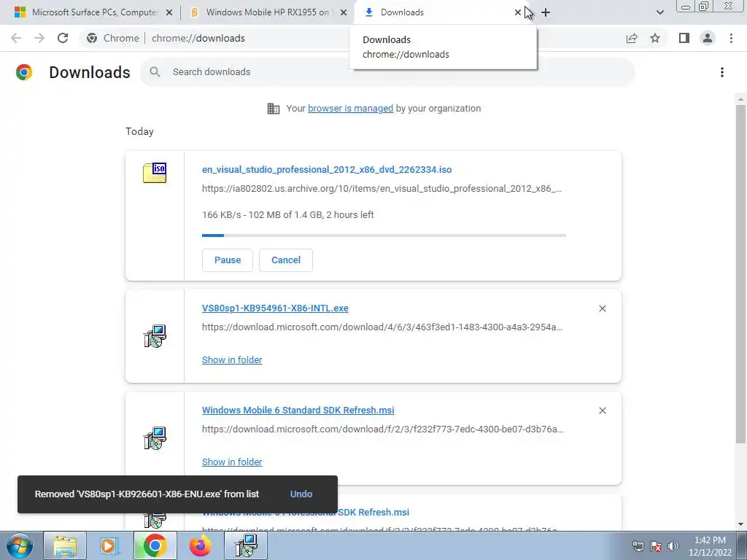Remove Windows Mobile 6 Standard SDK Refresh.msi entry
The width and height of the screenshot is (747, 560).
(x=602, y=411)
